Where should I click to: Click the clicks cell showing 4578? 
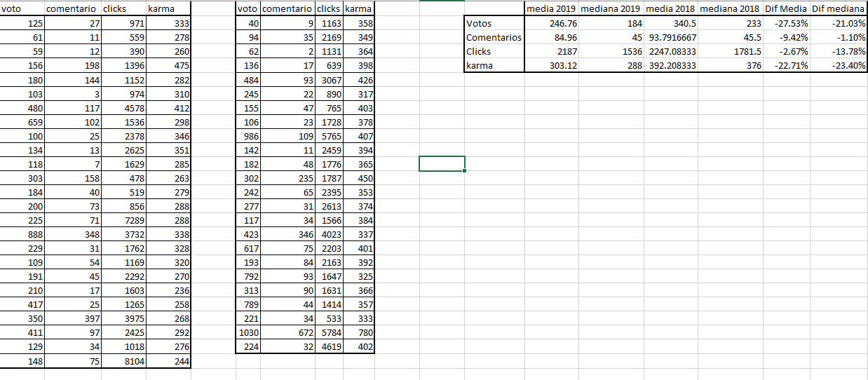[x=123, y=108]
